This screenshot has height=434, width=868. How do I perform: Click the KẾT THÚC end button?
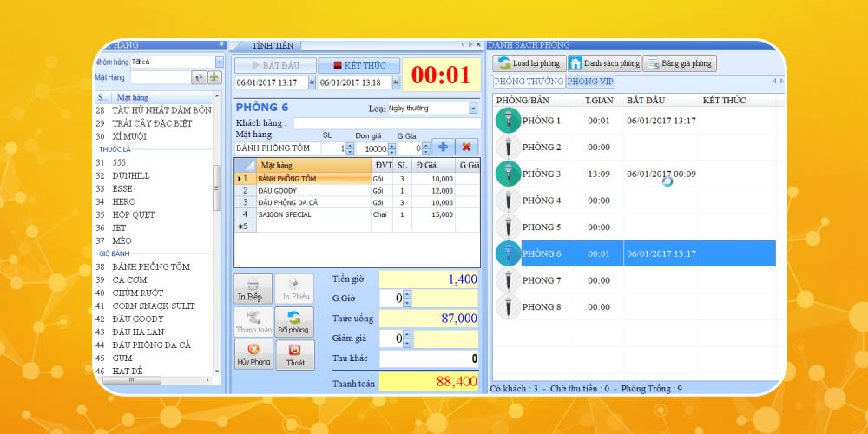358,65
